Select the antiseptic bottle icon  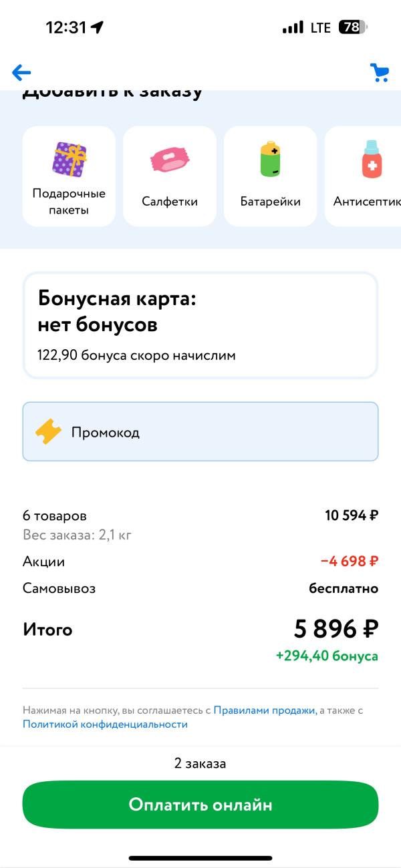click(x=372, y=159)
